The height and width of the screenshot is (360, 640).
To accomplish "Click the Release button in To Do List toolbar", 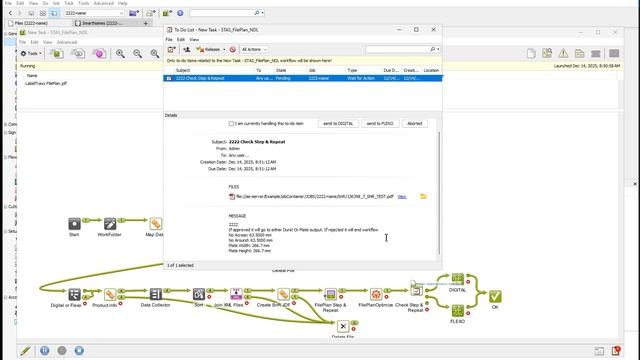I will [x=209, y=49].
